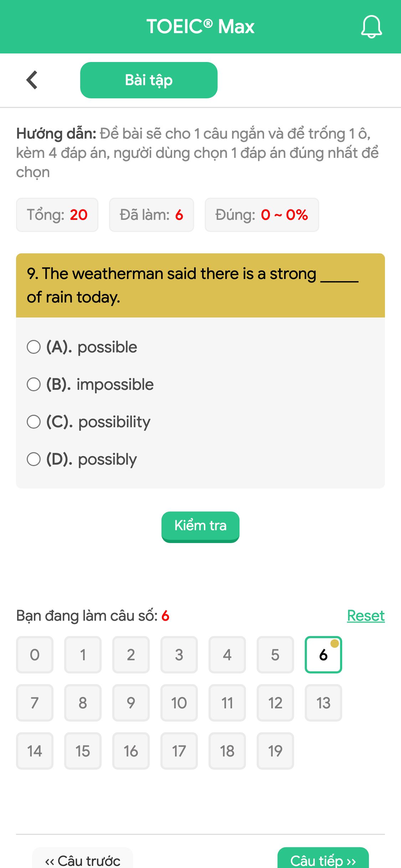Open question 10
401x868 pixels.
click(x=179, y=703)
